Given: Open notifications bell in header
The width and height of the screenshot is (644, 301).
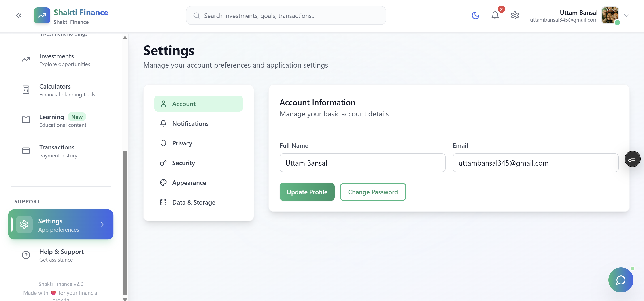Looking at the screenshot, I should (x=495, y=15).
